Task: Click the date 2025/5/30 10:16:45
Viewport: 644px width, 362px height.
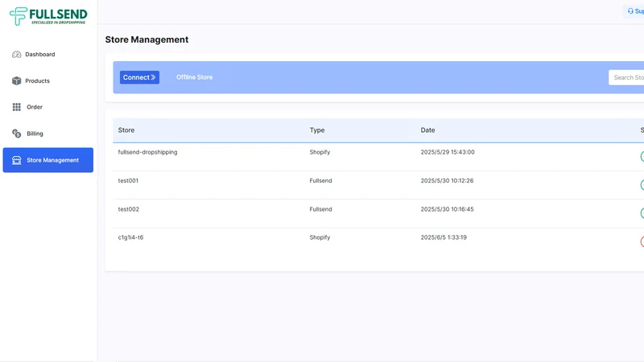Action: coord(447,209)
